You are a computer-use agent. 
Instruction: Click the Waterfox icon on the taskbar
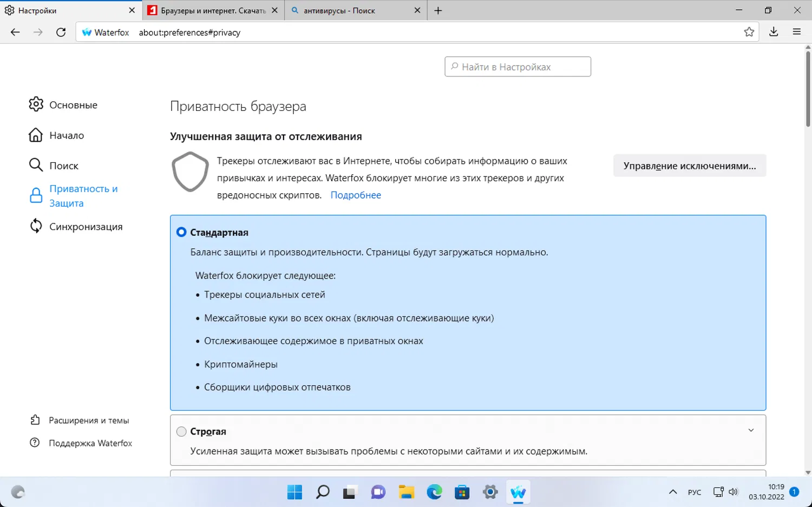[518, 492]
